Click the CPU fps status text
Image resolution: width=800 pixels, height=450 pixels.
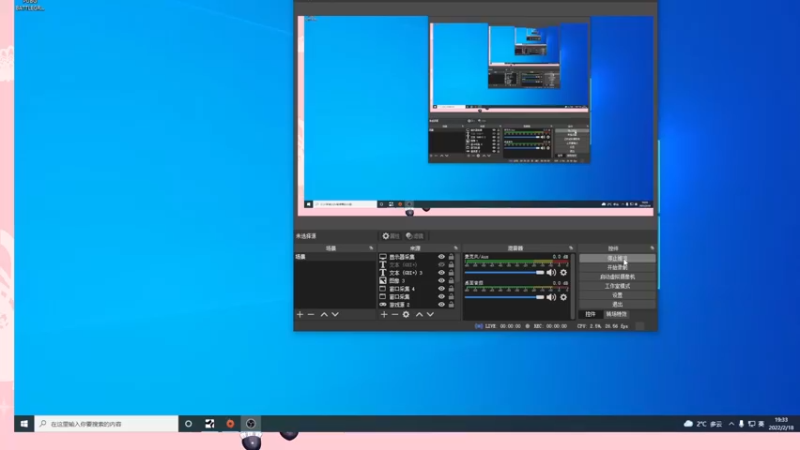[602, 326]
